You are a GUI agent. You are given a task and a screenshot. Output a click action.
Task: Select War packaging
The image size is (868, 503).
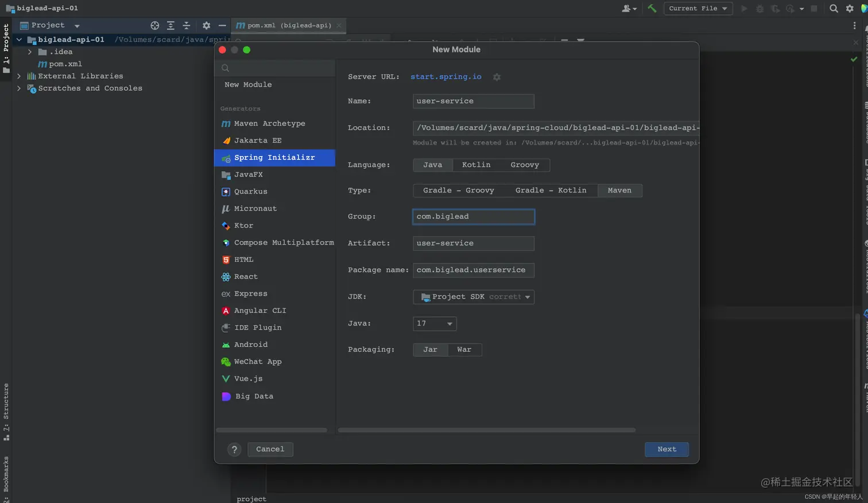[464, 350]
